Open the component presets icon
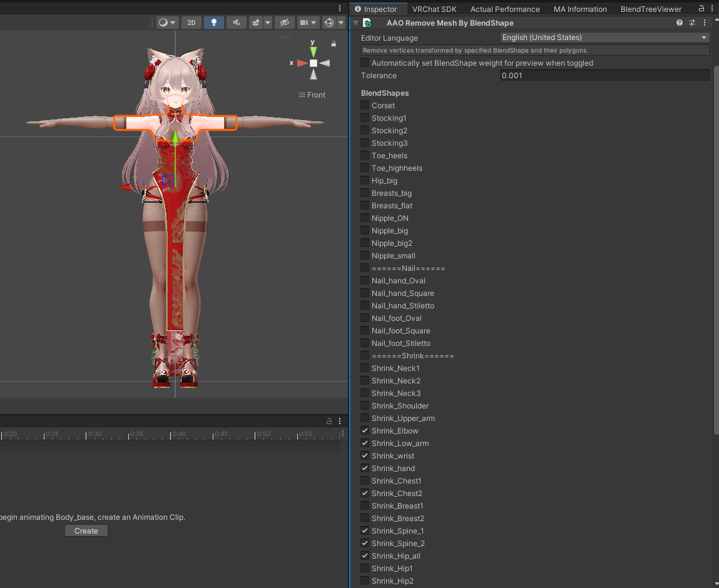The height and width of the screenshot is (588, 719). point(693,23)
